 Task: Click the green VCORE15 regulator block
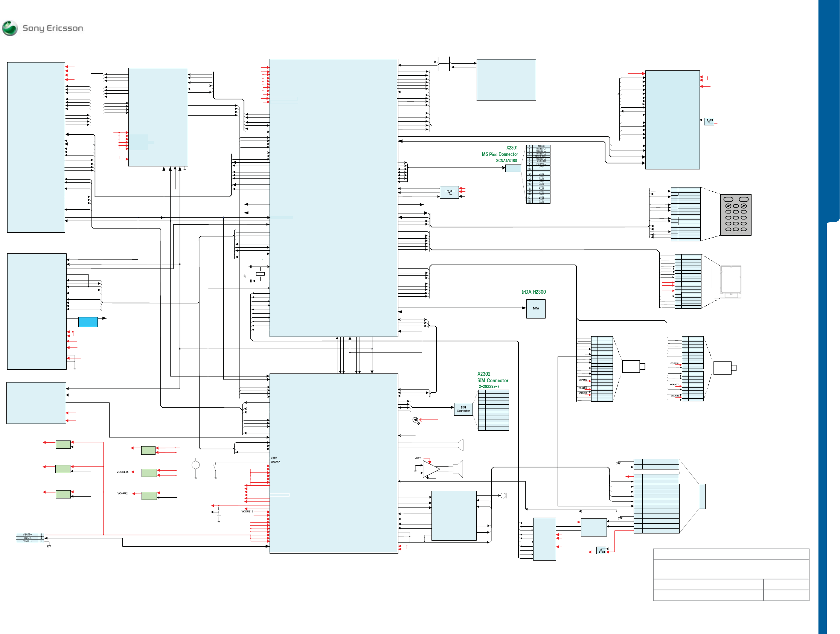click(x=149, y=472)
